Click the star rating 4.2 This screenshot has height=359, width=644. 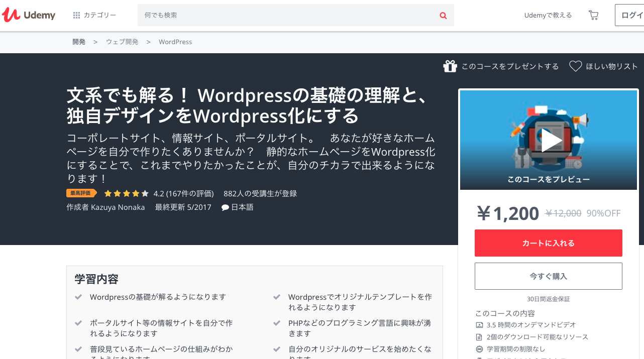point(127,193)
